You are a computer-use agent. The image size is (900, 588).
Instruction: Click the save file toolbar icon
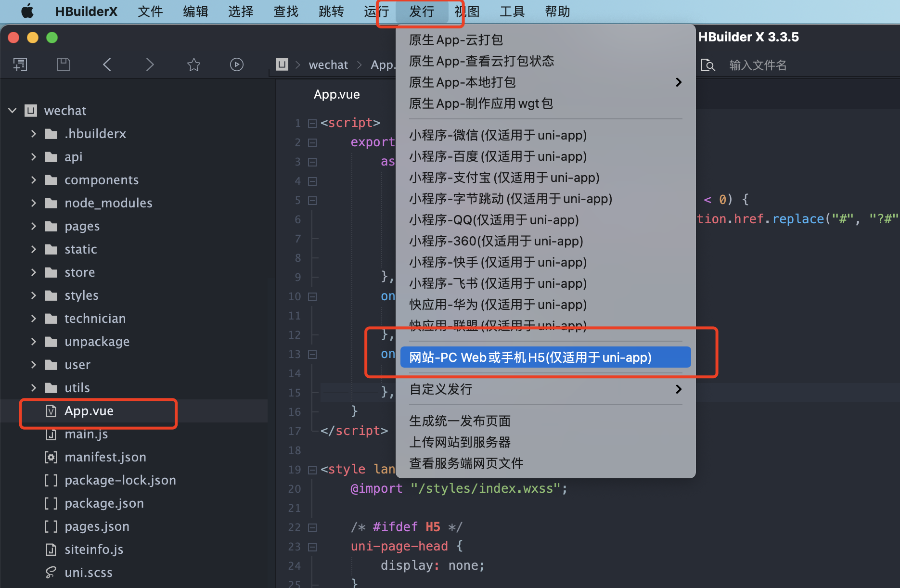tap(64, 64)
